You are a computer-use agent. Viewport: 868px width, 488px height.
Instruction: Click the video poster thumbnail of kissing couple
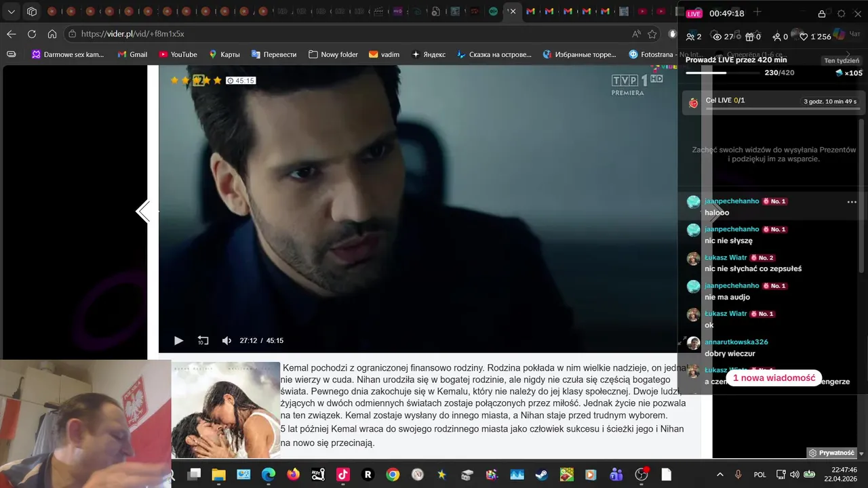(226, 409)
